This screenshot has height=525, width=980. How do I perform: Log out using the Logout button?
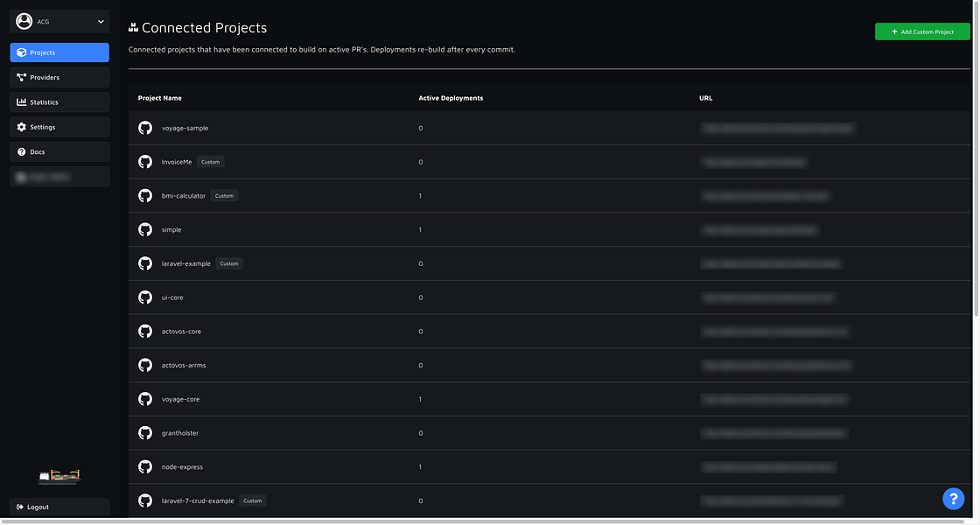pyautogui.click(x=59, y=507)
